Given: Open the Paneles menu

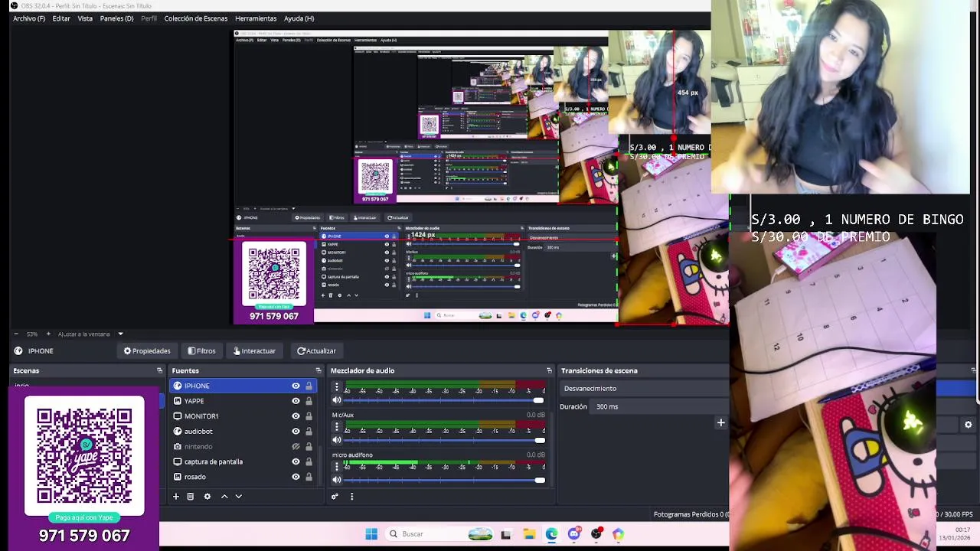Looking at the screenshot, I should click(116, 18).
